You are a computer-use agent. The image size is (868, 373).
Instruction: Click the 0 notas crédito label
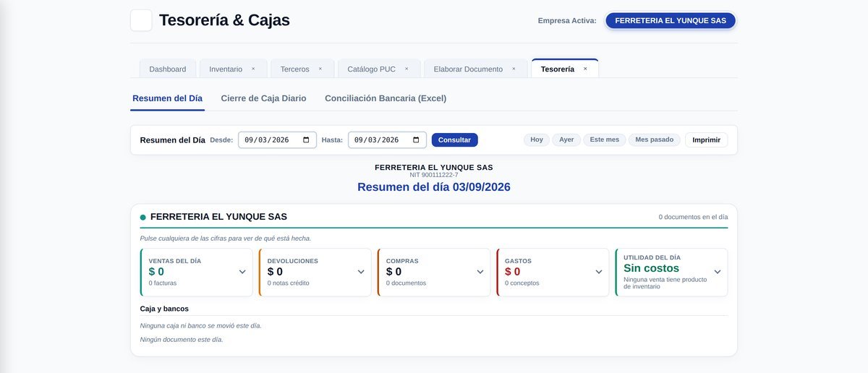click(288, 283)
